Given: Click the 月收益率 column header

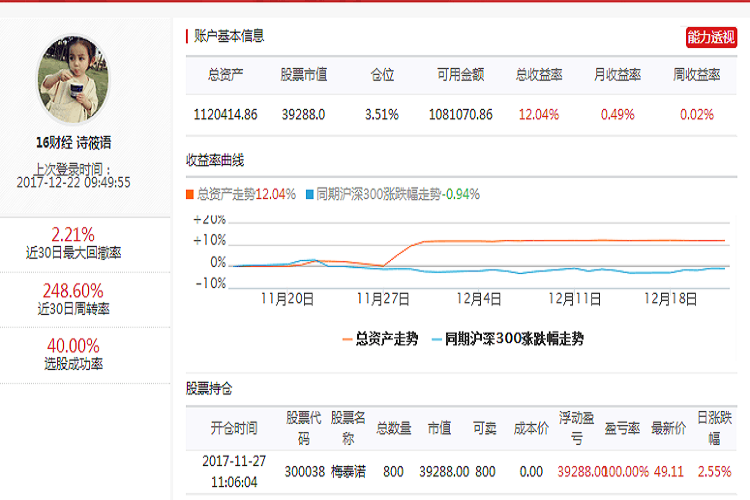Looking at the screenshot, I should pyautogui.click(x=617, y=75).
